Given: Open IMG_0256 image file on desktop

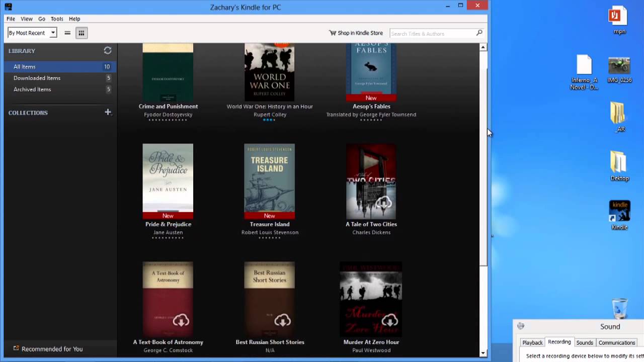Looking at the screenshot, I should pos(619,70).
